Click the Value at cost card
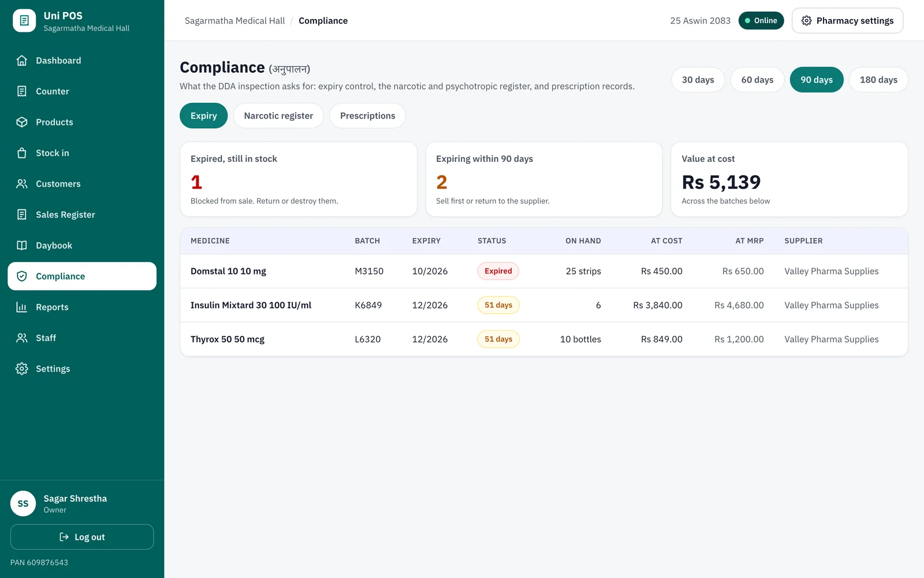This screenshot has width=924, height=578. 789,179
